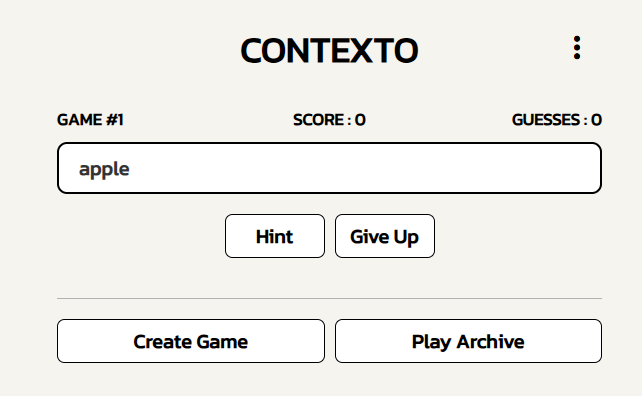The width and height of the screenshot is (642, 396).
Task: Show more options via kebab menu icon
Action: pos(576,48)
